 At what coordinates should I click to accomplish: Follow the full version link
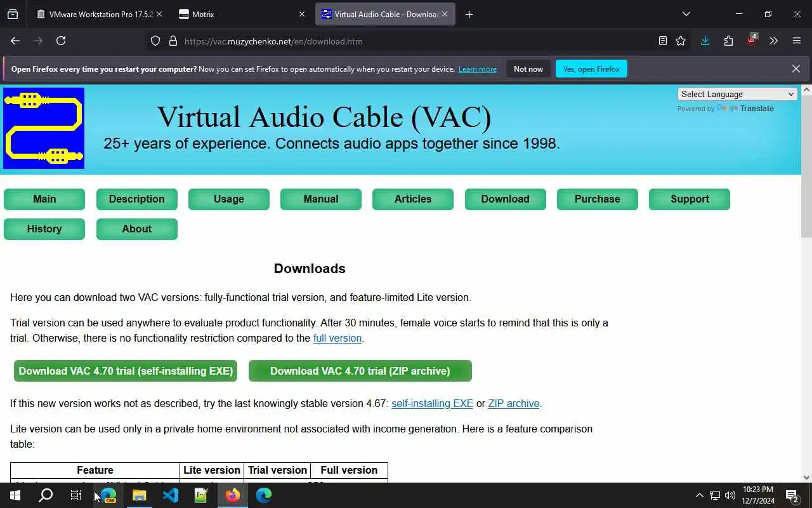click(x=337, y=338)
